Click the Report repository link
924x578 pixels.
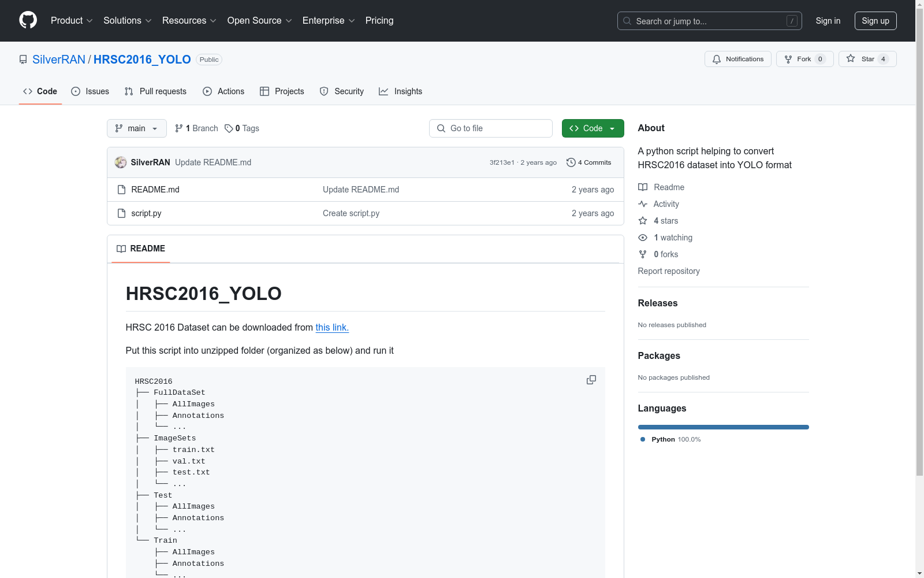click(669, 271)
